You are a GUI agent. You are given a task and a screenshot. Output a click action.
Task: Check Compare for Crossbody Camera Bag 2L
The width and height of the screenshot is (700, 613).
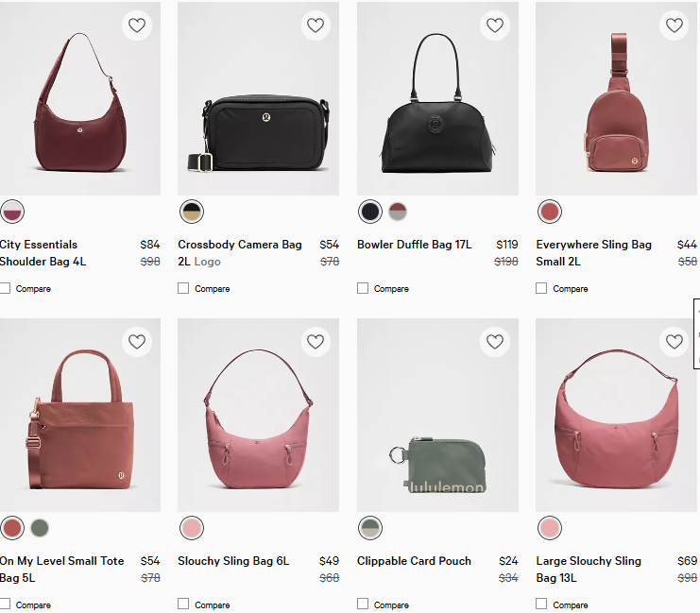click(183, 288)
